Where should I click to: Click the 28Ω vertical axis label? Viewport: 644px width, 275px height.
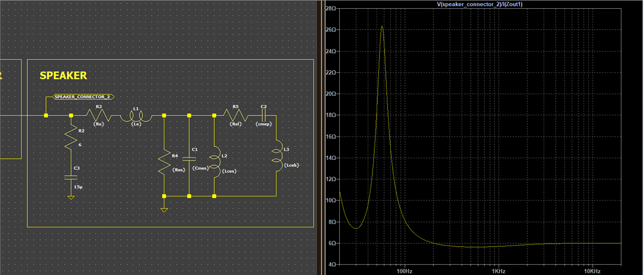(x=331, y=8)
